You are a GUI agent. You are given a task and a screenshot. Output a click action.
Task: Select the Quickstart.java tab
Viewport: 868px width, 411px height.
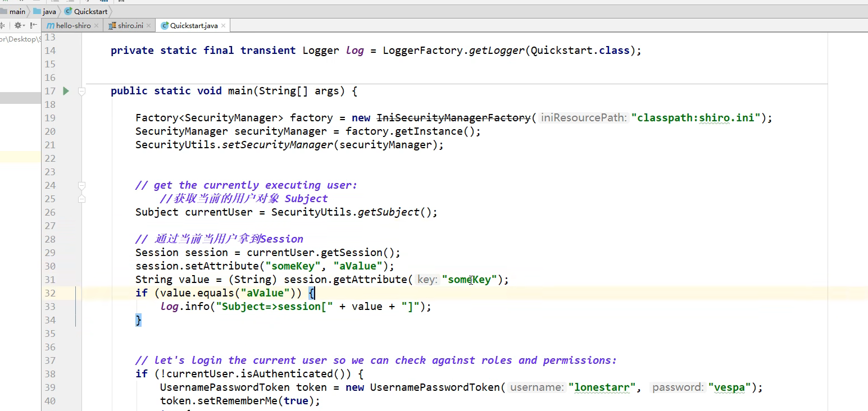(194, 26)
